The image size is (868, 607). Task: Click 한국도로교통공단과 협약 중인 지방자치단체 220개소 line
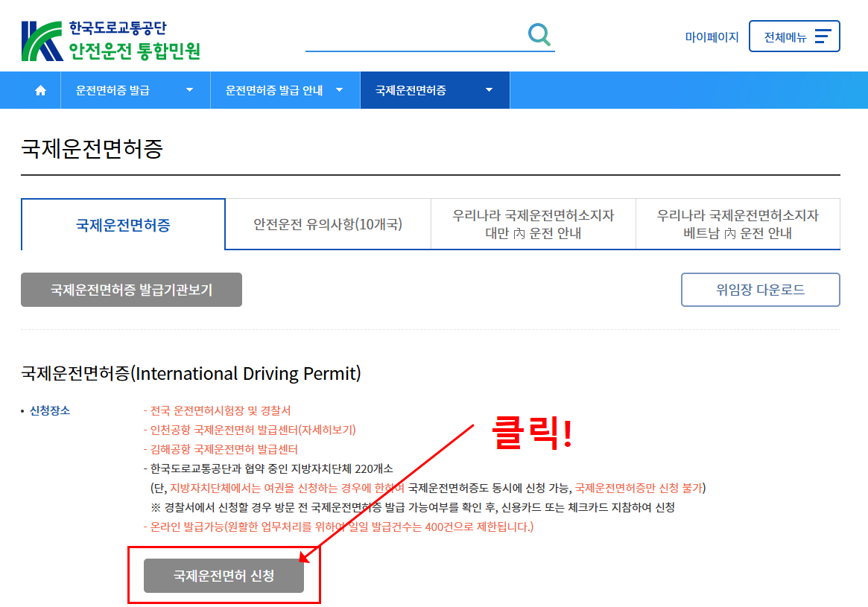268,468
